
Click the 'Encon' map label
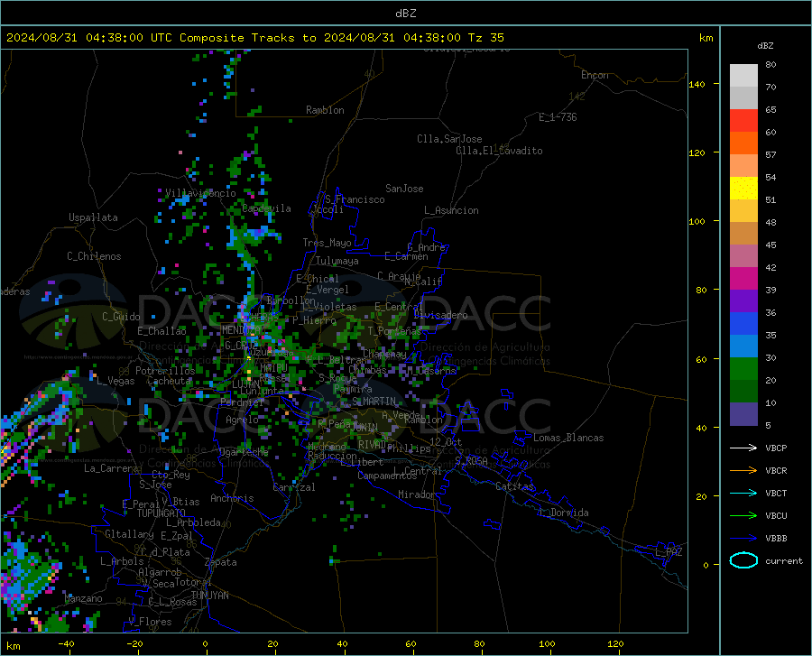(x=595, y=75)
